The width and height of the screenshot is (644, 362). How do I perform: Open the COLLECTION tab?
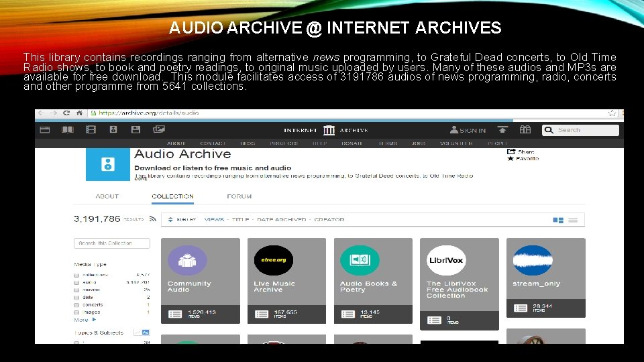click(172, 196)
